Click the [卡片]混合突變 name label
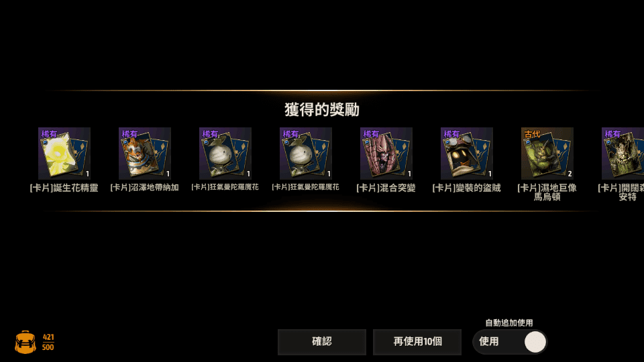This screenshot has width=644, height=362. pos(386,188)
